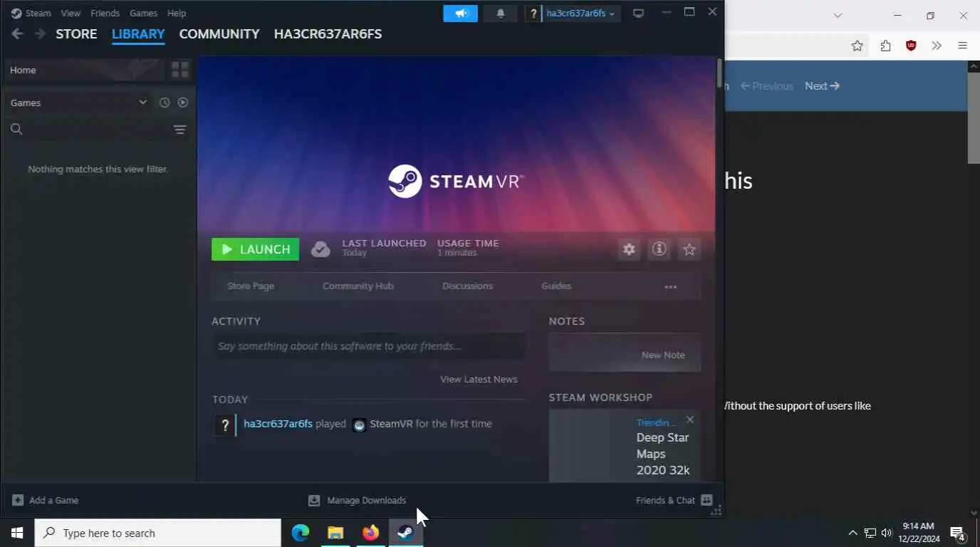Create a New Note
Screen dimensions: 980x547
click(663, 355)
